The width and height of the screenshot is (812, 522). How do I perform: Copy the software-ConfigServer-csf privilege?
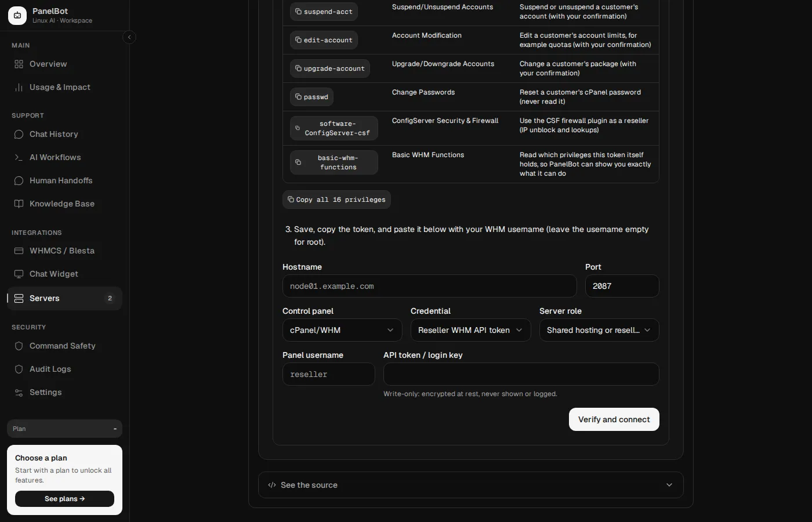333,128
